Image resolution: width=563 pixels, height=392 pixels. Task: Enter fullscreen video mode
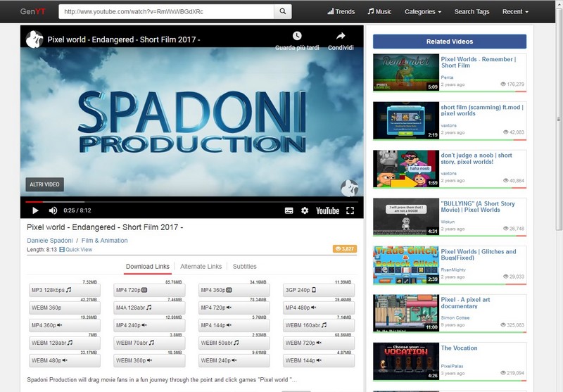coord(350,210)
